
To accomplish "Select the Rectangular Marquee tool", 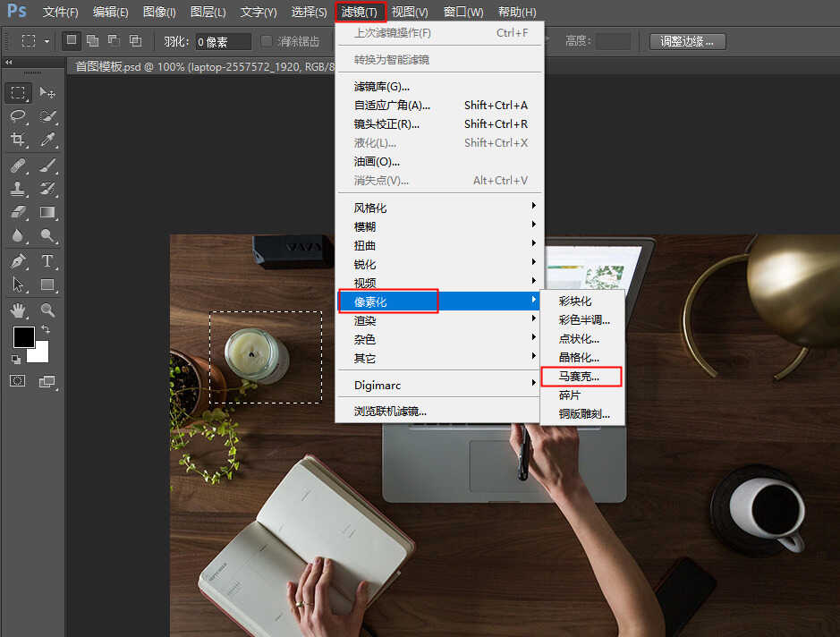I will 18,93.
